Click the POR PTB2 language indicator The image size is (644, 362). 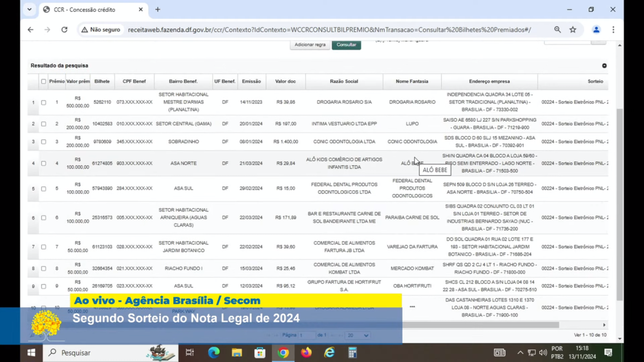(x=557, y=352)
